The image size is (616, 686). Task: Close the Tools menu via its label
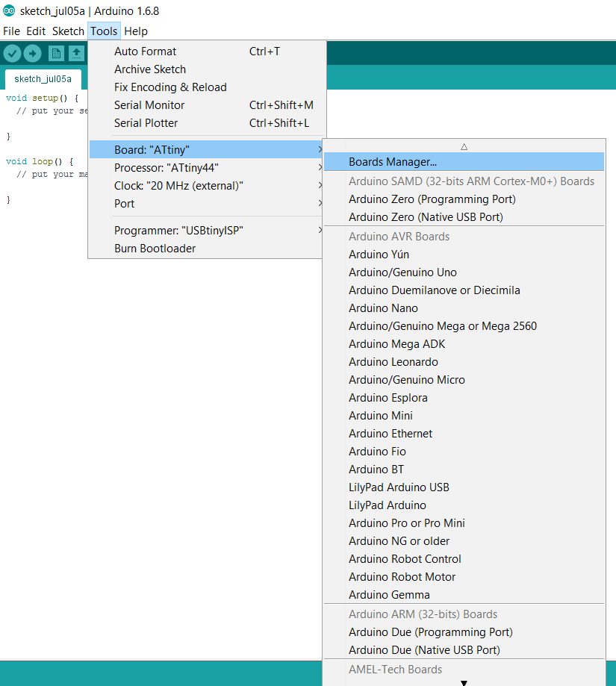[x=104, y=31]
